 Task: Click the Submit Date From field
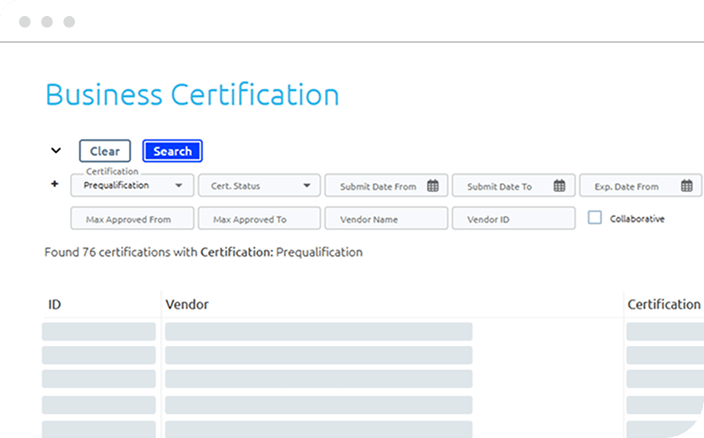tap(378, 186)
